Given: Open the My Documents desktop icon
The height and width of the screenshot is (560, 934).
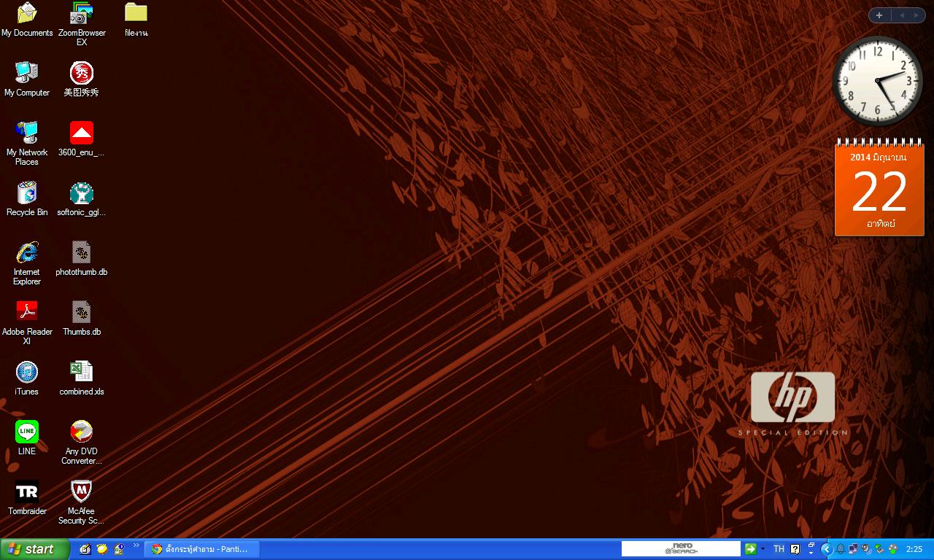Looking at the screenshot, I should pos(27,20).
